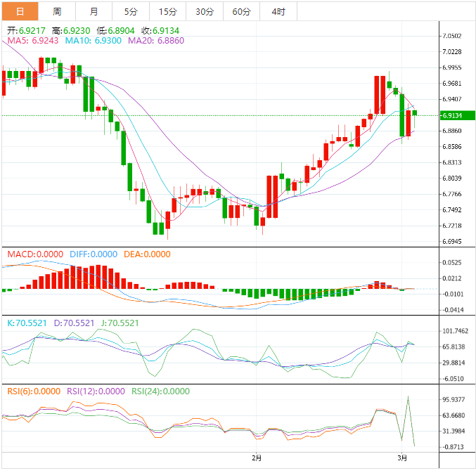Open the 60分 timeframe tab
This screenshot has width=476, height=473.
coord(242,11)
